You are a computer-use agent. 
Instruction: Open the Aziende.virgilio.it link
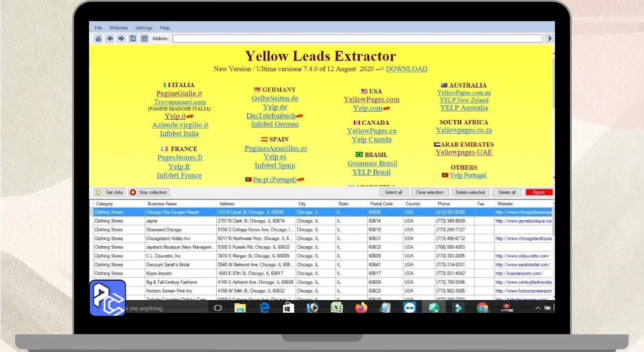(180, 125)
